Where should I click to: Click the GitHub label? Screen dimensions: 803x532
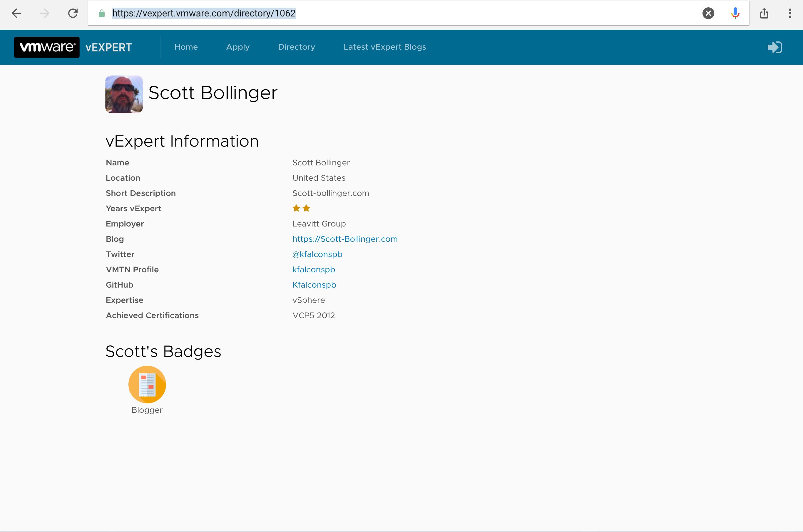pyautogui.click(x=119, y=285)
